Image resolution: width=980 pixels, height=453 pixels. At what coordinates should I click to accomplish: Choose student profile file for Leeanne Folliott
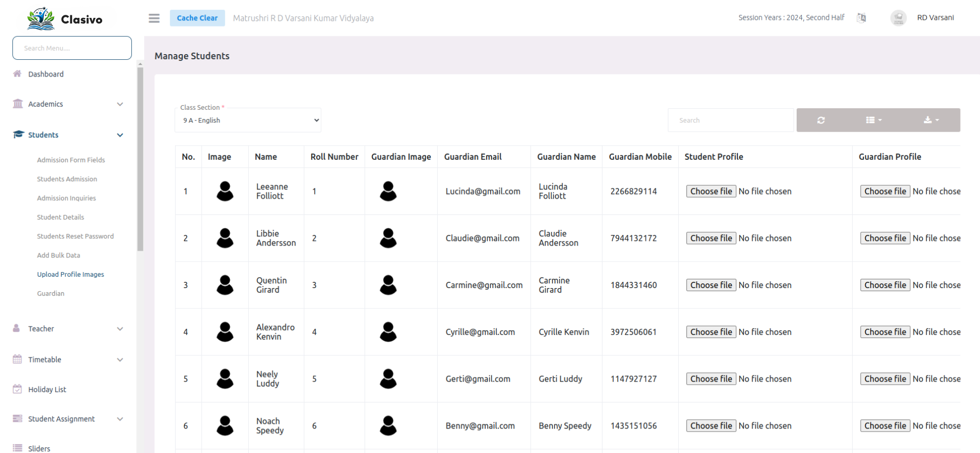click(711, 191)
